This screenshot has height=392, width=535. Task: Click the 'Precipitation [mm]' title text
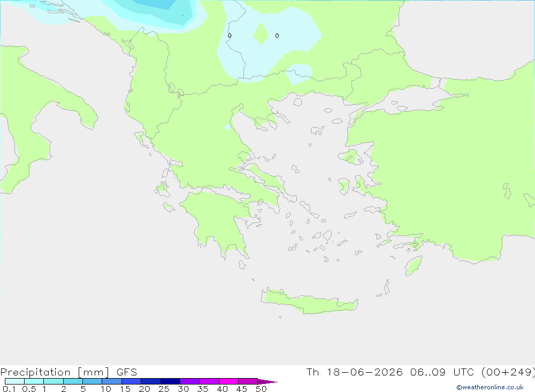tap(55, 372)
